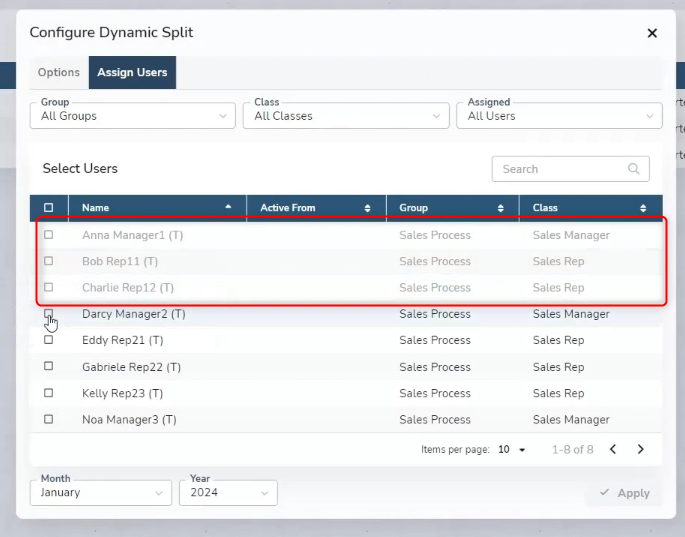The image size is (685, 537).
Task: Click the name Darcy Manager2 (T)
Action: 134,314
